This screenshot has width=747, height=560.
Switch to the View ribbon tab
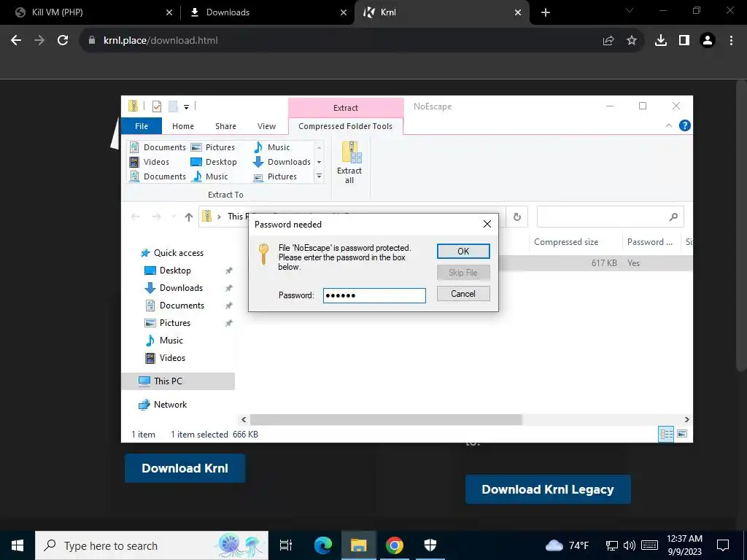(266, 126)
